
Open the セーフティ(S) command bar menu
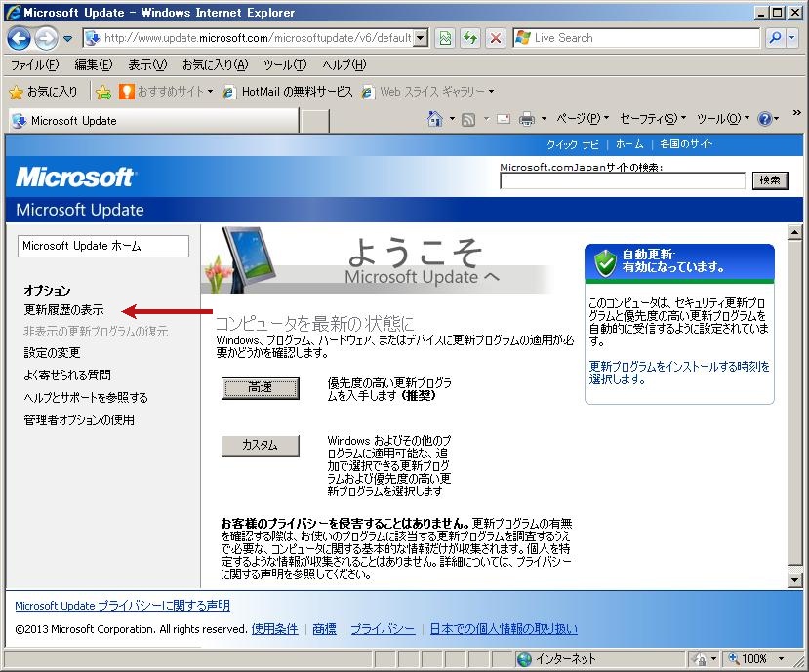(x=653, y=119)
